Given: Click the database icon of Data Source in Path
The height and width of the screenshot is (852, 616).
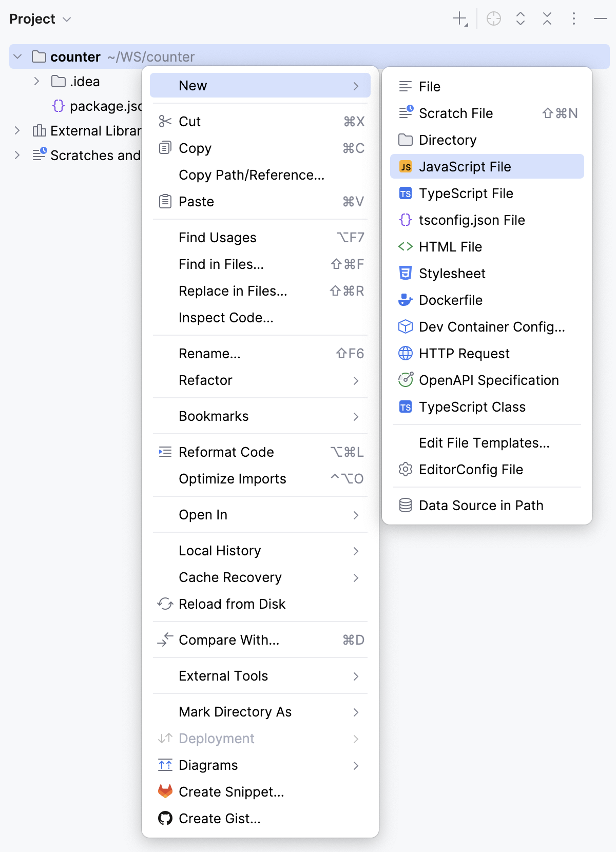Looking at the screenshot, I should (406, 506).
